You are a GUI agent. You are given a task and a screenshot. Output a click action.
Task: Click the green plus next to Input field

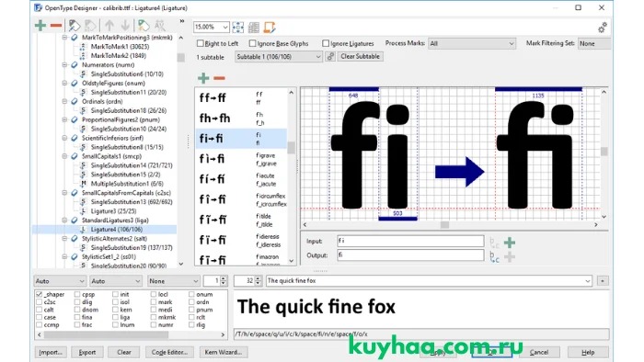click(x=510, y=243)
